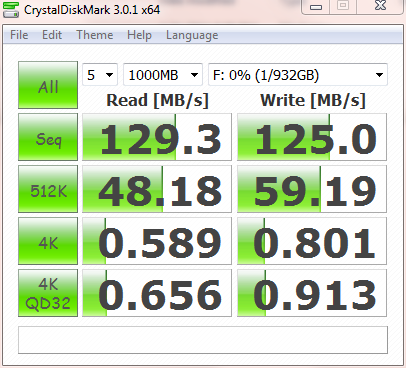Select the 4K read result 0.589
The image size is (406, 368).
[157, 241]
